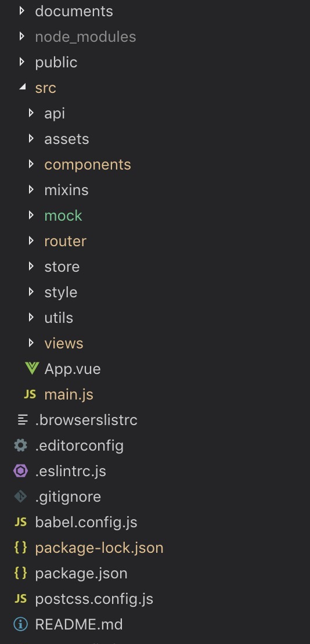Click the info icon beside README.md
The image size is (310, 644).
tap(20, 624)
